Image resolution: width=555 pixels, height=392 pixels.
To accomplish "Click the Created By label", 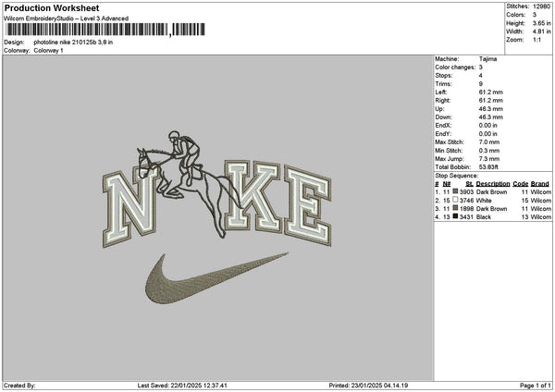I will click(x=19, y=386).
